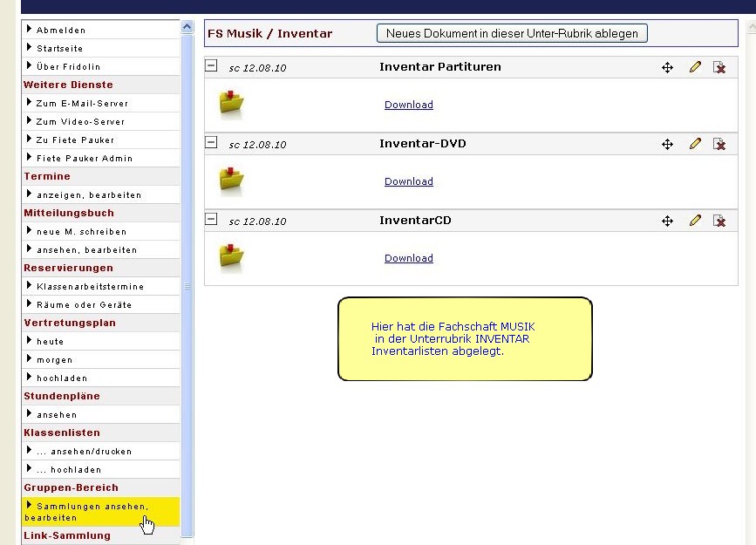Image resolution: width=756 pixels, height=545 pixels.
Task: Delete the Inventar Partituren document
Action: 719,67
